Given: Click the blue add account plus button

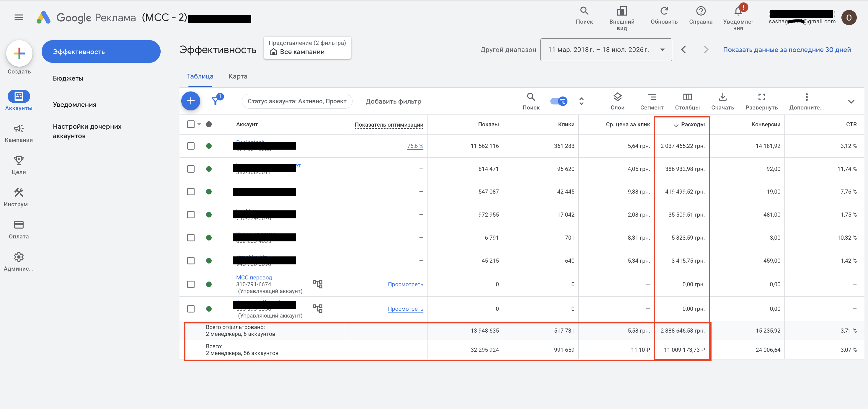Looking at the screenshot, I should coord(191,101).
